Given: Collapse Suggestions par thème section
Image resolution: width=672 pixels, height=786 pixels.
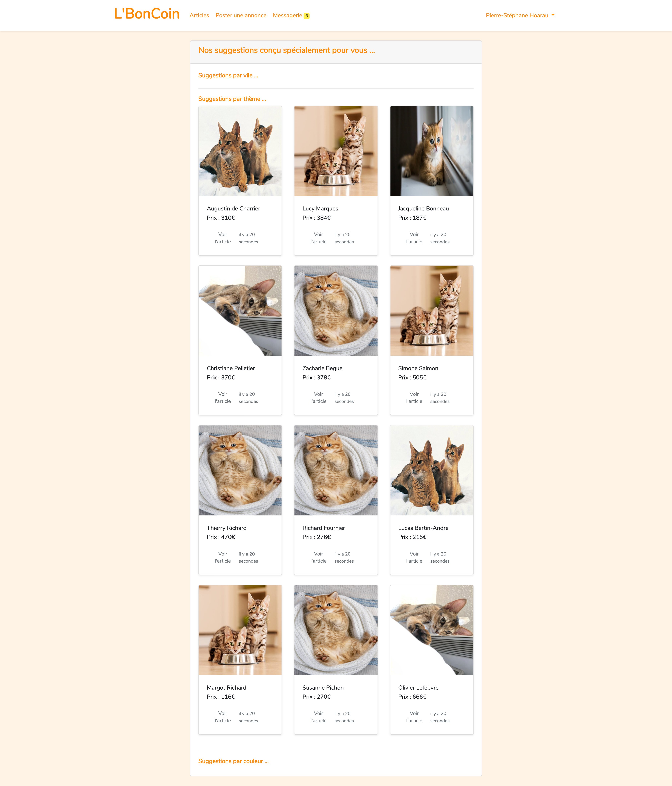Looking at the screenshot, I should coord(232,99).
